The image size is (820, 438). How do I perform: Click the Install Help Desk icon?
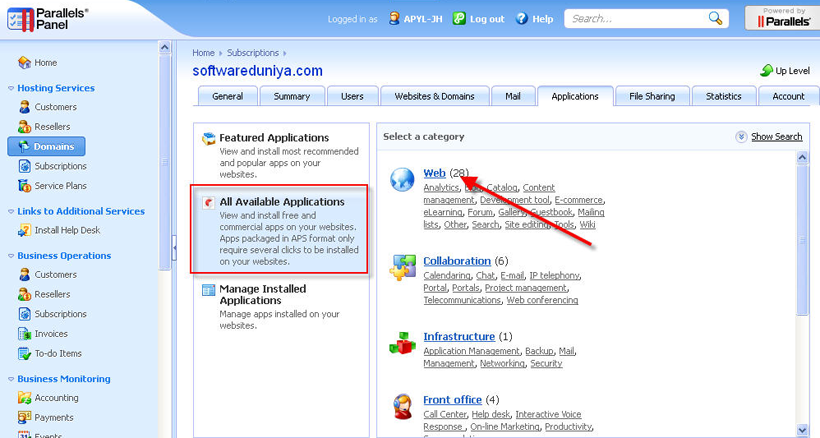point(24,230)
